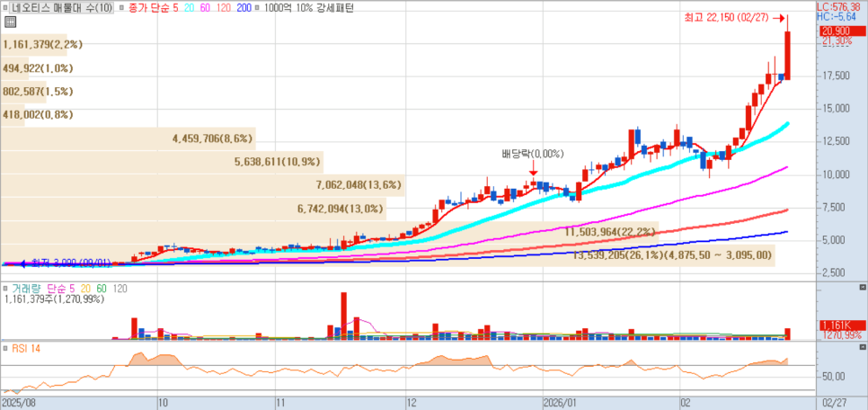
Task: Click the square marker before 네오티스 매물대
Action: tap(6, 8)
